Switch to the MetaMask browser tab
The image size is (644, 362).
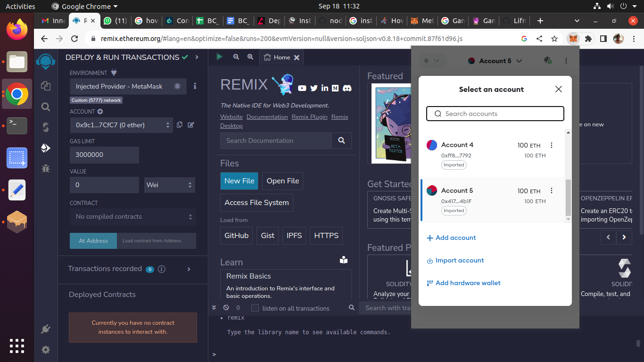[422, 21]
